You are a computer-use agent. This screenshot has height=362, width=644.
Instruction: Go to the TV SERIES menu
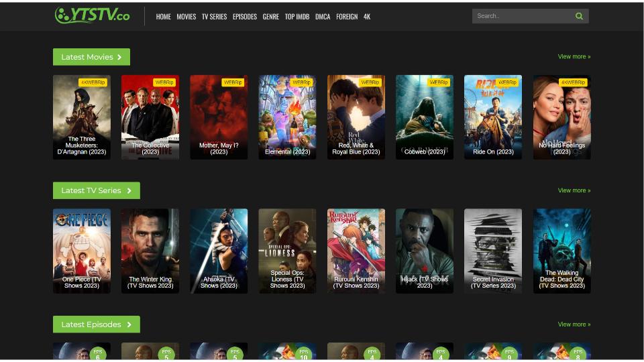214,16
